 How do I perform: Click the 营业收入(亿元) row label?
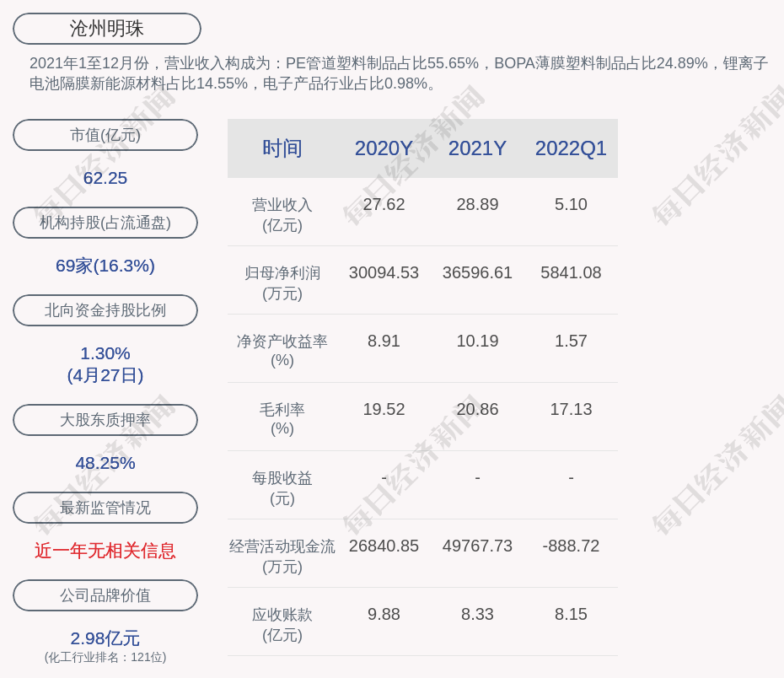click(282, 215)
